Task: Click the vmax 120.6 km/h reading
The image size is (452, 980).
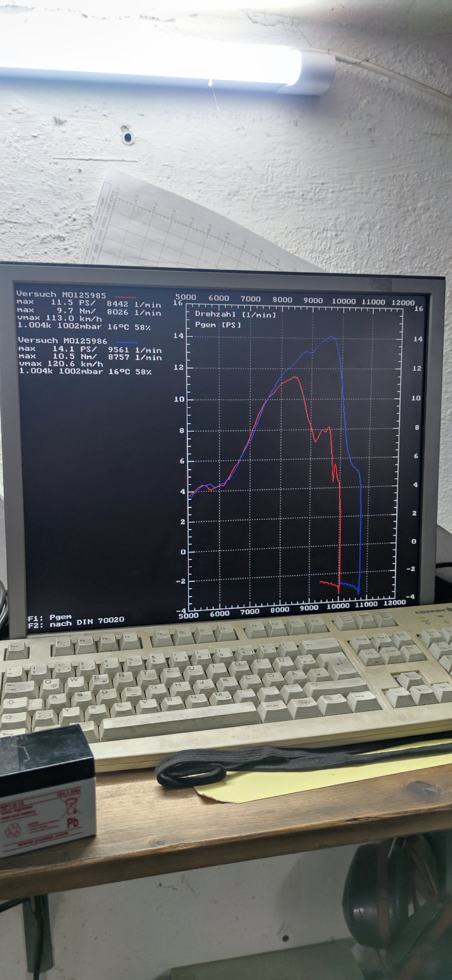Action: [61, 364]
